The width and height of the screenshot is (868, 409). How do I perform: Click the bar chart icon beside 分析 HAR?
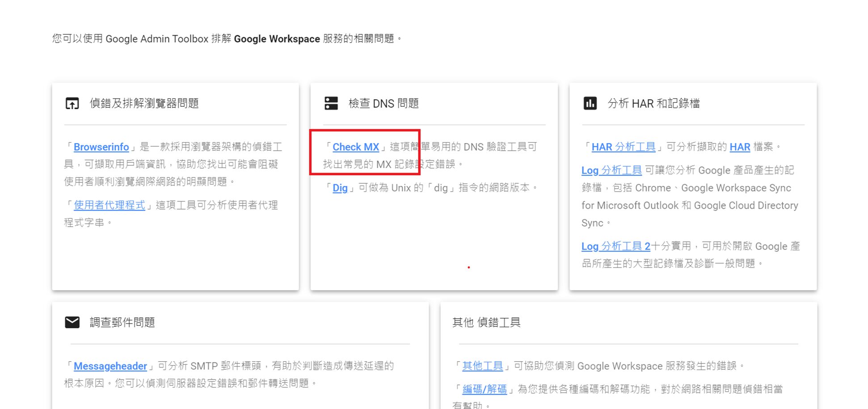click(590, 104)
